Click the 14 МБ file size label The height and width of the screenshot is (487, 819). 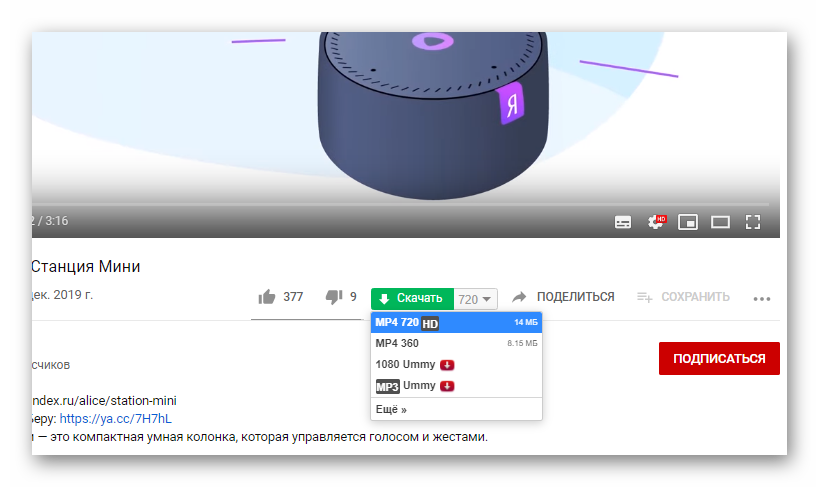click(525, 322)
